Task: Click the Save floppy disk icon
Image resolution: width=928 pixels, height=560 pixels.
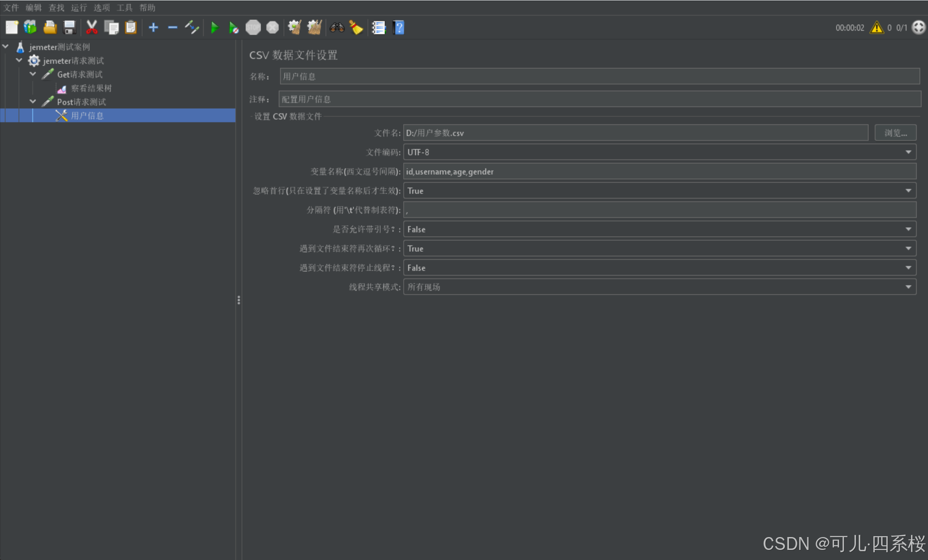Action: (x=69, y=28)
